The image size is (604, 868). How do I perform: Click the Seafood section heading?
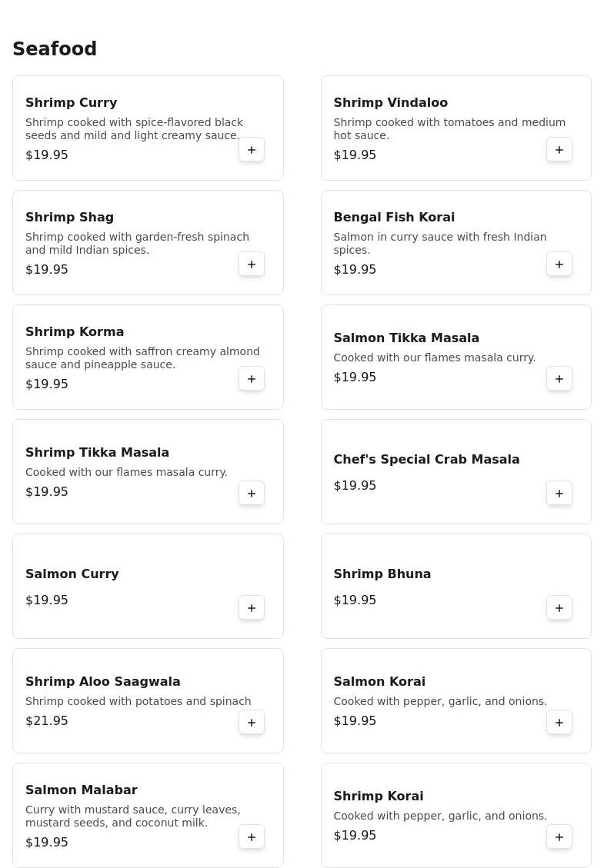click(x=55, y=48)
